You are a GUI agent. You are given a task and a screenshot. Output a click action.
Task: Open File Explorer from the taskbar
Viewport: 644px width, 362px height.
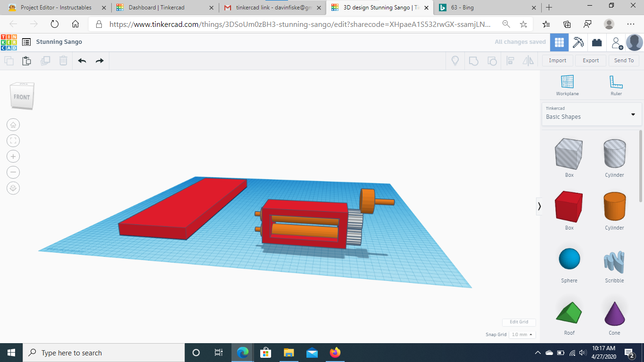289,353
